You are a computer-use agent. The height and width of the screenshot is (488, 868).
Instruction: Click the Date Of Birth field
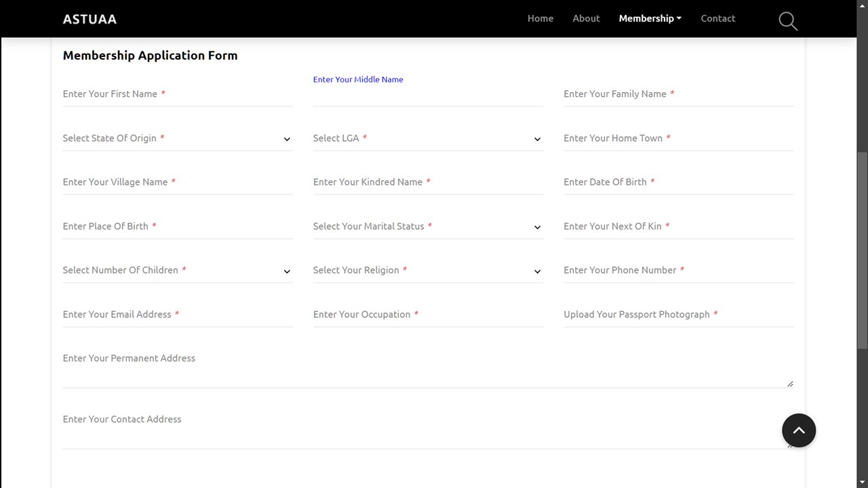coord(678,182)
